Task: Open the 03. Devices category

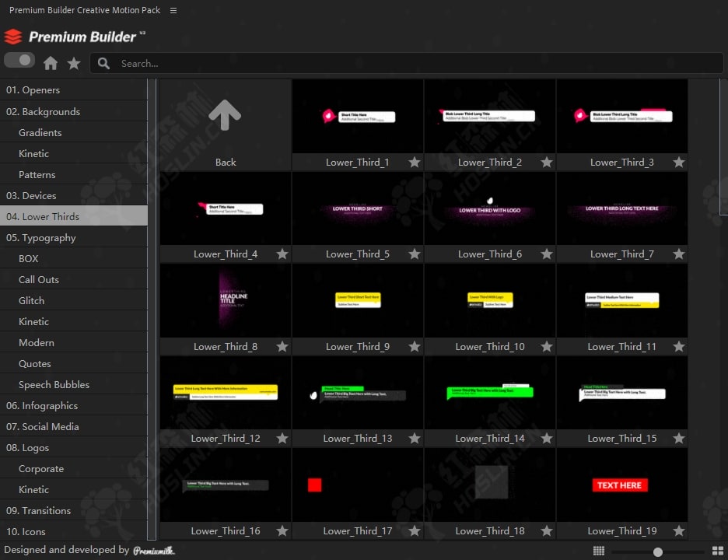Action: [74, 195]
